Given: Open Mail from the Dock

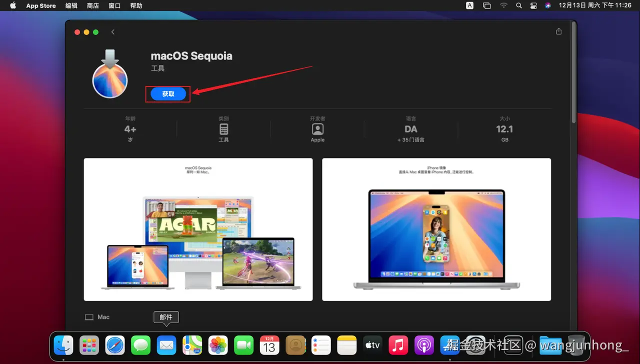Looking at the screenshot, I should click(x=166, y=345).
